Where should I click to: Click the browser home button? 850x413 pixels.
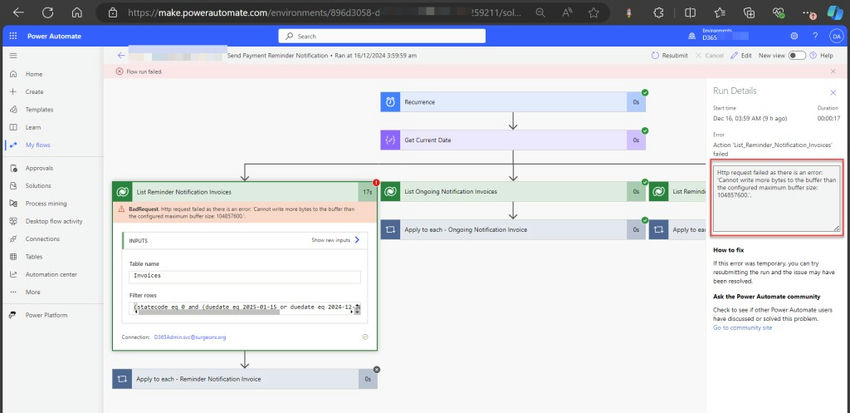77,12
